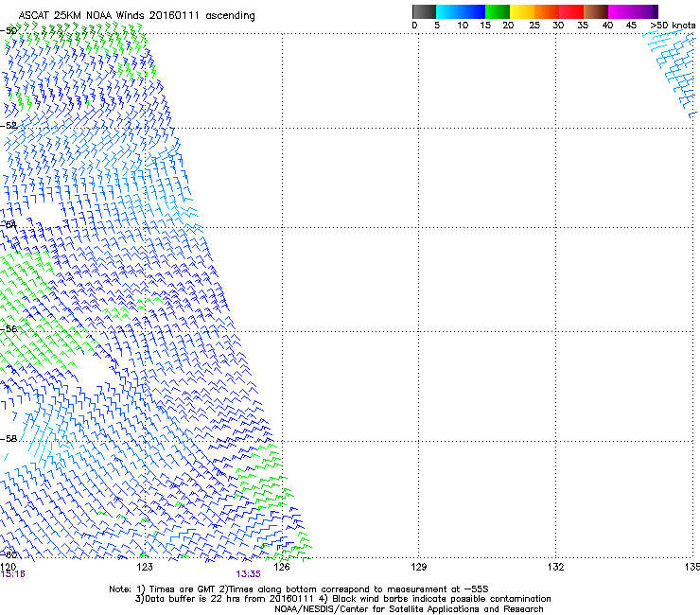The image size is (700, 615).
Task: Click the 'Data buffer is 22 hrs' note line
Action: click(342, 599)
